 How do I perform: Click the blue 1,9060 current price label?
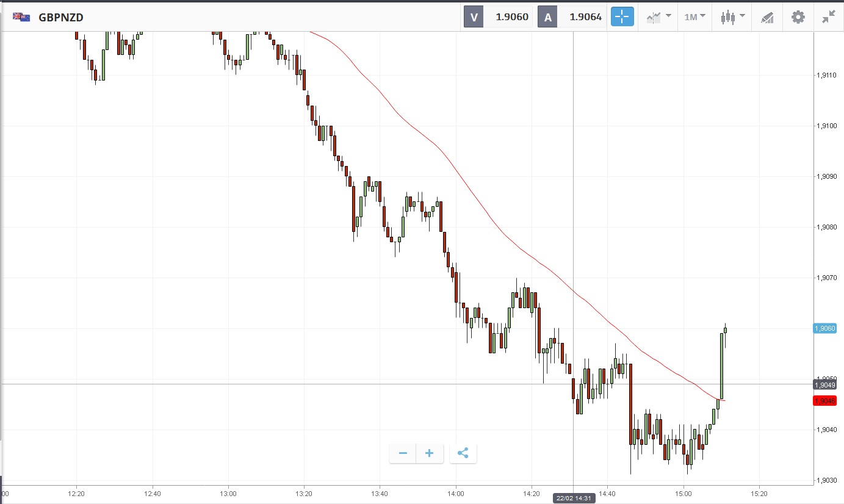(x=824, y=328)
